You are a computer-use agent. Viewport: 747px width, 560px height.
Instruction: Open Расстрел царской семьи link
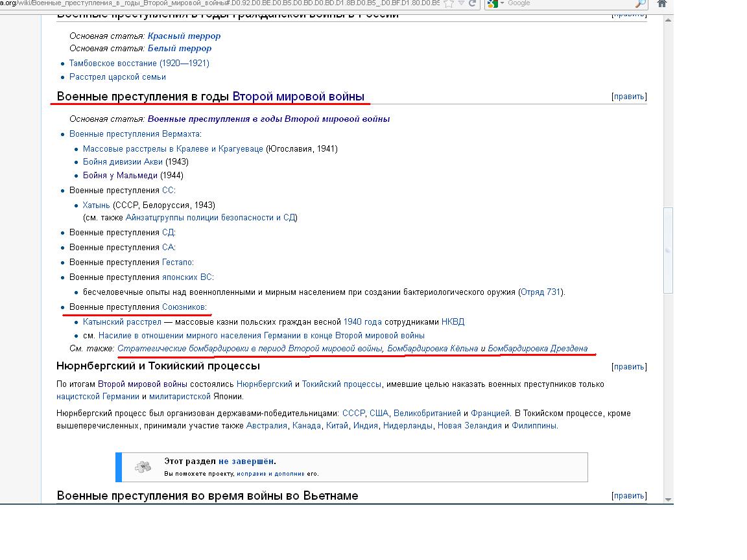coord(117,76)
